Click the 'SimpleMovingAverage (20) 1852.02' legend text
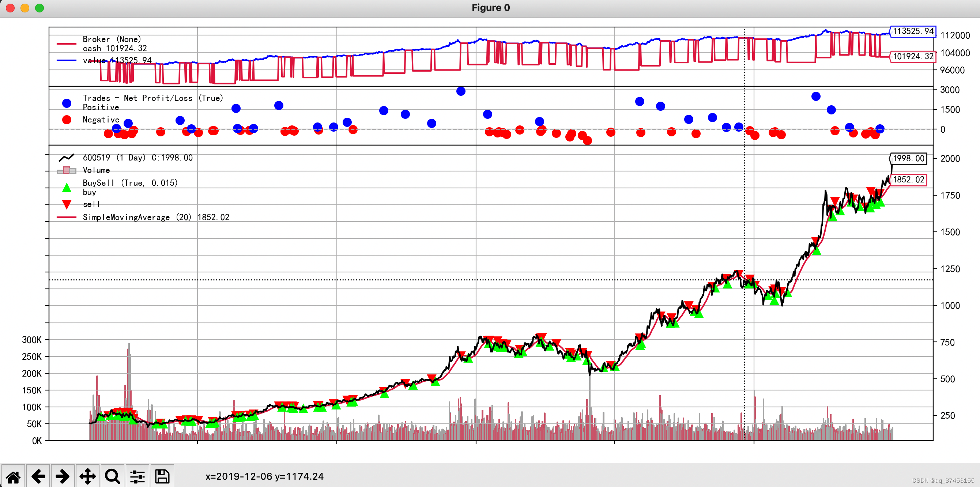The height and width of the screenshot is (487, 980). click(x=156, y=217)
